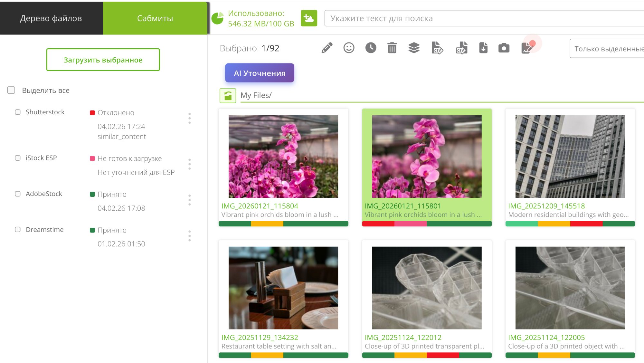The height and width of the screenshot is (363, 644).
Task: Open the clock history icon
Action: click(x=371, y=48)
